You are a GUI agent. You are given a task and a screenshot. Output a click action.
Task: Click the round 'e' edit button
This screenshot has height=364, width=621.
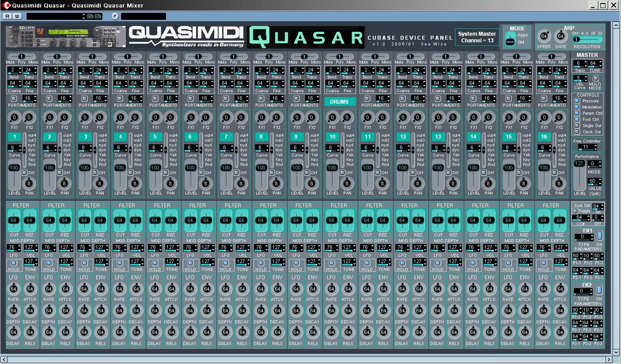115,16
